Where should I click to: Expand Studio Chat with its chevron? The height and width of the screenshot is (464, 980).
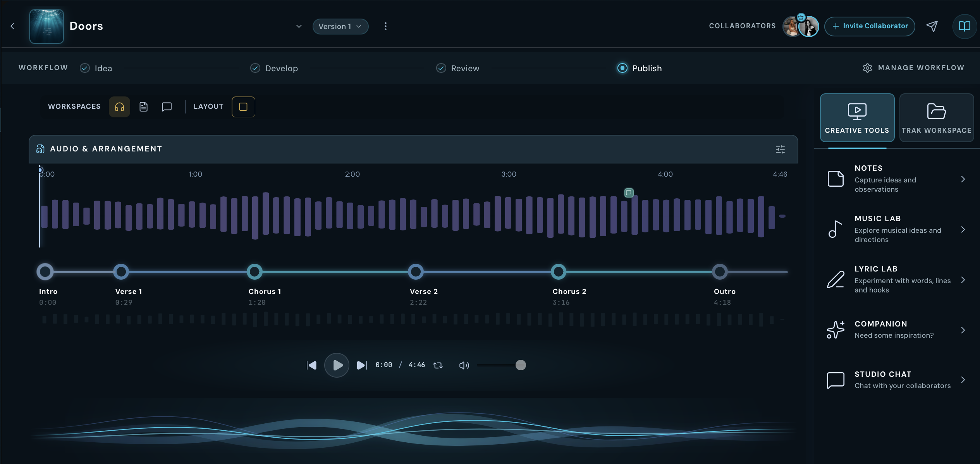tap(963, 380)
